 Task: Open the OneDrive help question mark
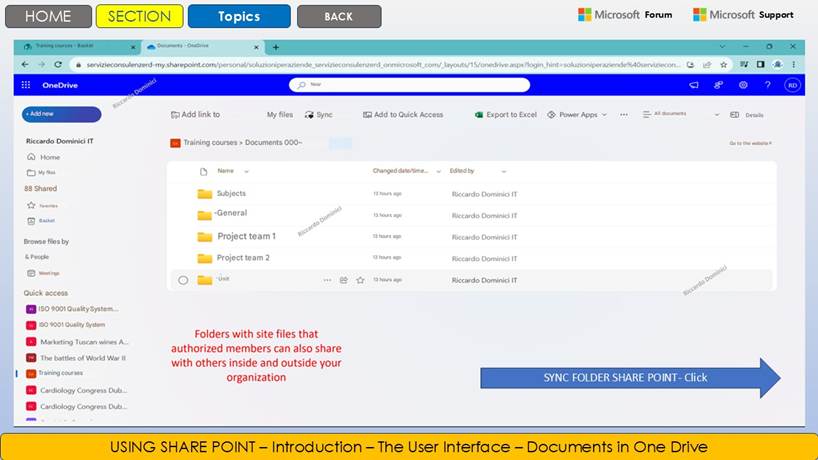coord(767,85)
